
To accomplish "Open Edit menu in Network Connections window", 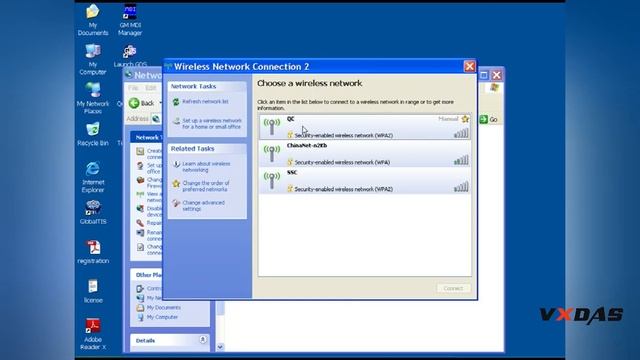I will point(151,88).
